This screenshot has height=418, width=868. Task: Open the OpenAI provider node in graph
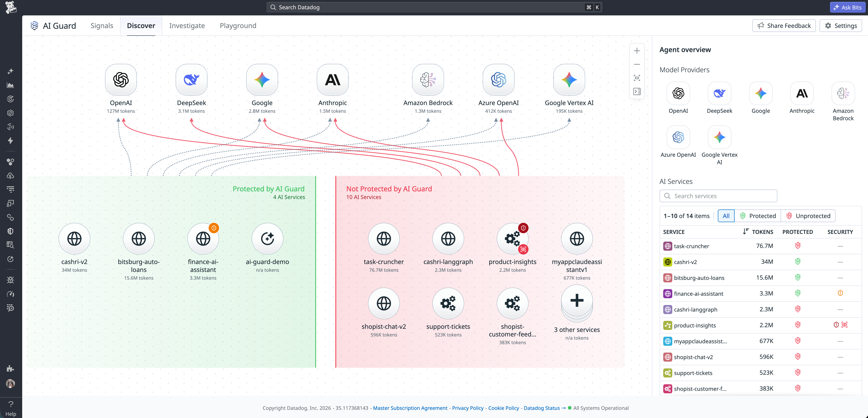[x=121, y=80]
